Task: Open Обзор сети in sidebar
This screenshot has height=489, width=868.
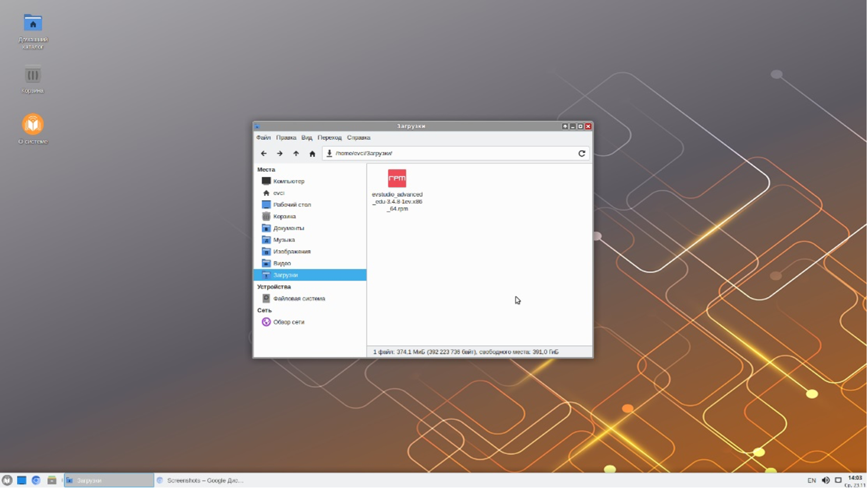Action: [x=288, y=322]
